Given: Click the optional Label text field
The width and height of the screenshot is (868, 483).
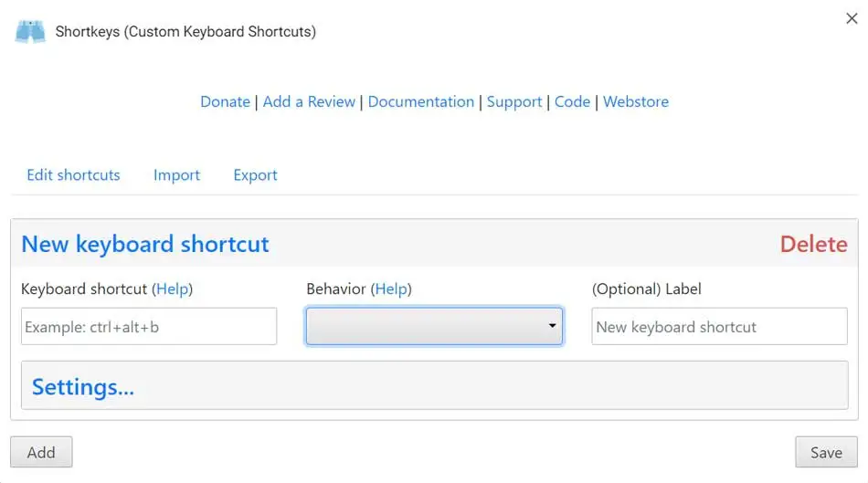Looking at the screenshot, I should pos(719,326).
